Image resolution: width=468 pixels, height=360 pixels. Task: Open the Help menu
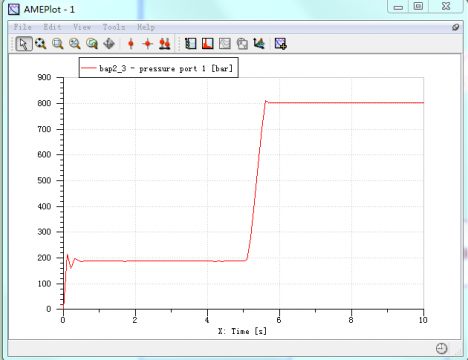coord(146,27)
